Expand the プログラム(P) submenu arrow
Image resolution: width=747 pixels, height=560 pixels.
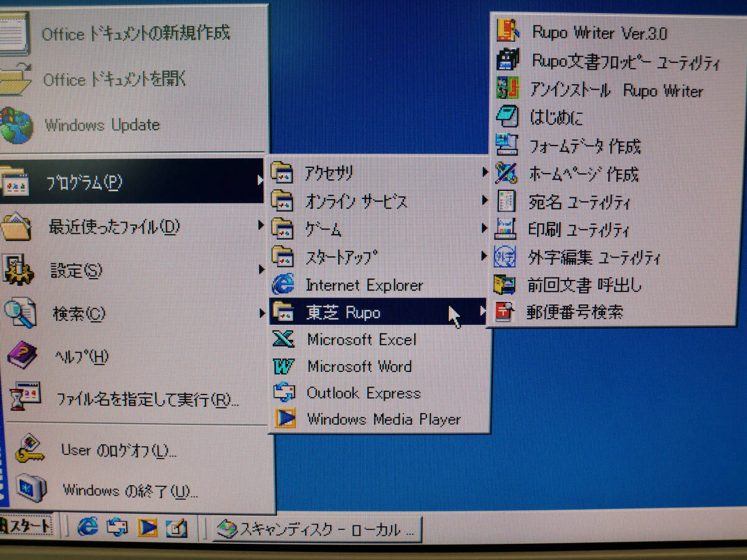click(x=260, y=180)
